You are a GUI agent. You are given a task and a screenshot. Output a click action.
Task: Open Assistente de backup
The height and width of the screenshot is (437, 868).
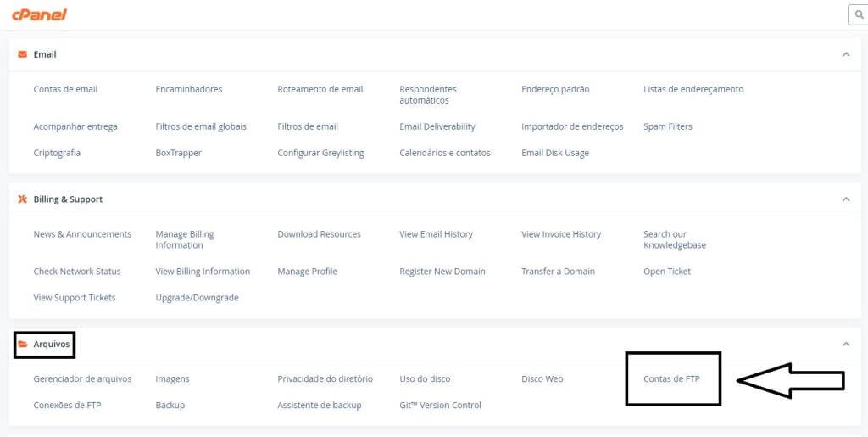[319, 406]
